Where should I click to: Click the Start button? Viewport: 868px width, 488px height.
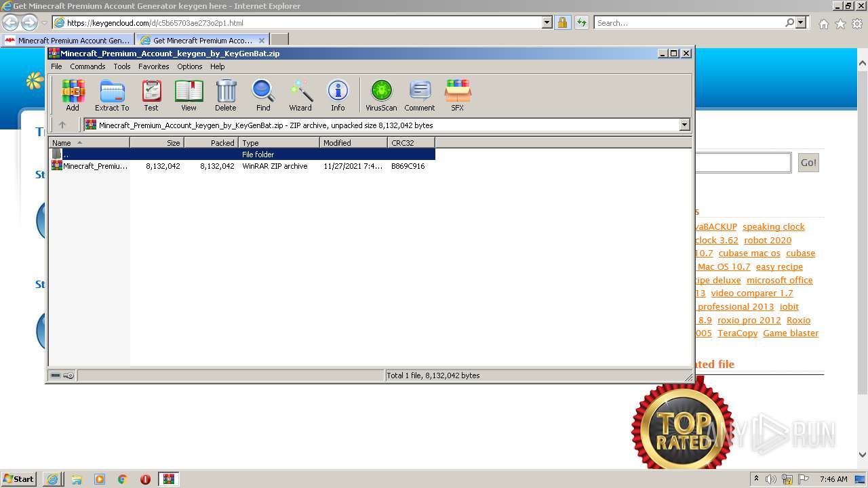click(19, 479)
